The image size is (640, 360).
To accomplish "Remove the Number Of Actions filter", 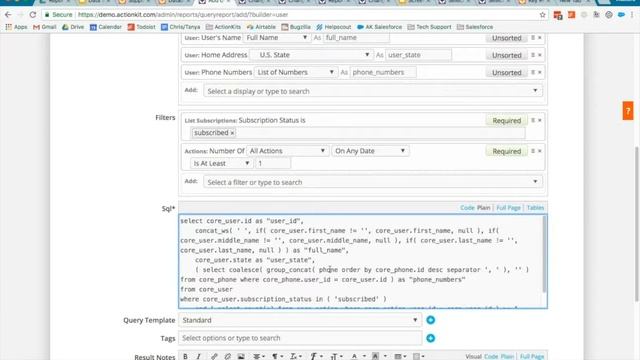I will [540, 151].
